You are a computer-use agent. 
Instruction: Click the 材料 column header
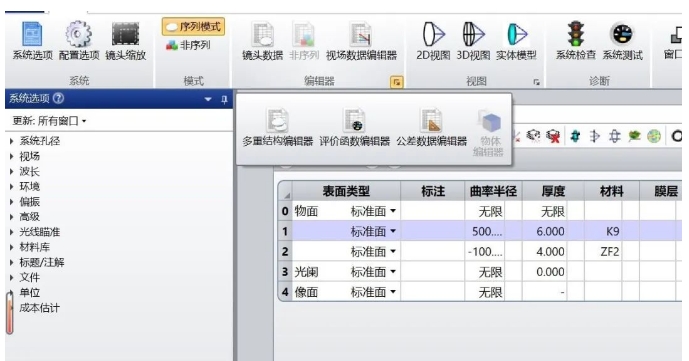[612, 191]
